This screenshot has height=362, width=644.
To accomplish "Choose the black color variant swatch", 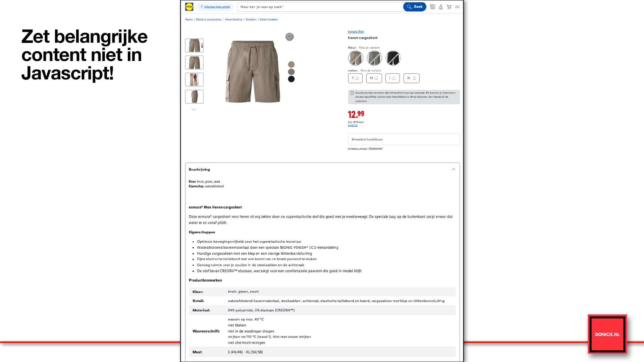I will [x=393, y=58].
